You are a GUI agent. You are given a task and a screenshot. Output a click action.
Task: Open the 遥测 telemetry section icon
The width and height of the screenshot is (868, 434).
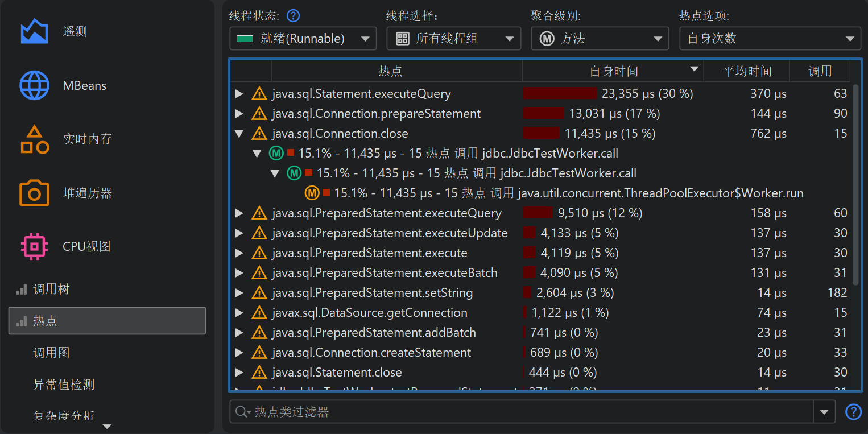[34, 32]
